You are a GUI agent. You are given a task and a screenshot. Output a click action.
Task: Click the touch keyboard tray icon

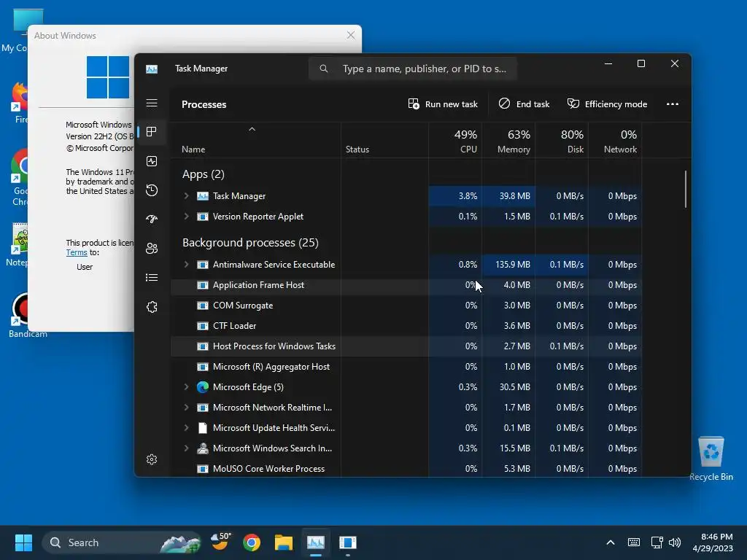634,542
